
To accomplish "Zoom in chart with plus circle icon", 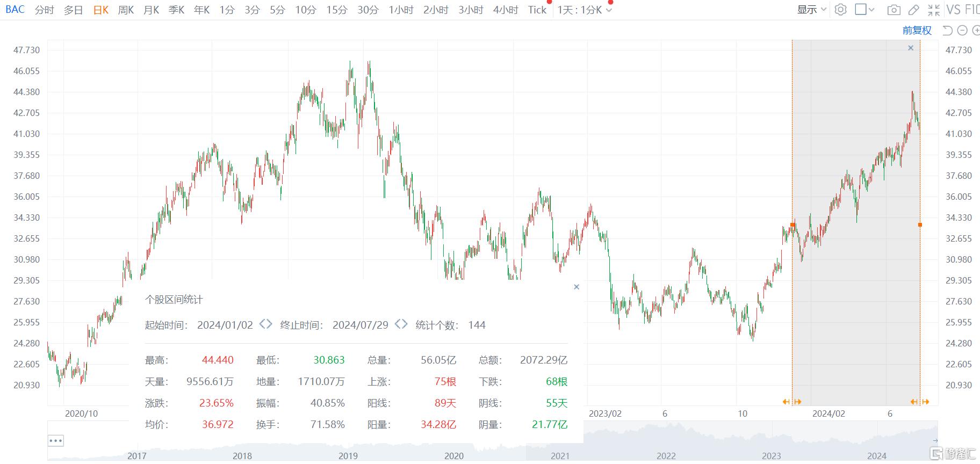I will [x=976, y=31].
